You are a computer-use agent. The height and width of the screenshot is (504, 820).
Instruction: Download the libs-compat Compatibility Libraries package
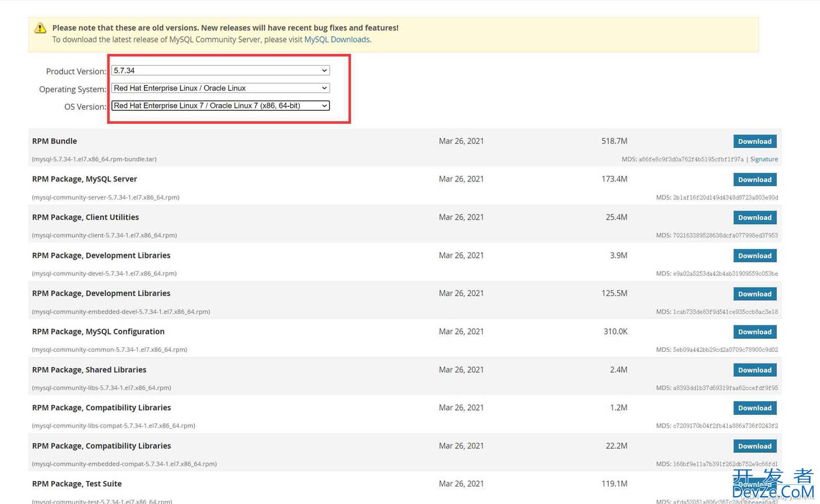coord(755,408)
